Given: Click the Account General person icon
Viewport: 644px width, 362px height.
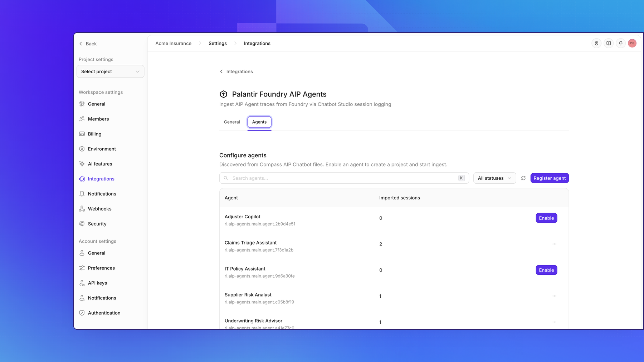Looking at the screenshot, I should (x=82, y=253).
